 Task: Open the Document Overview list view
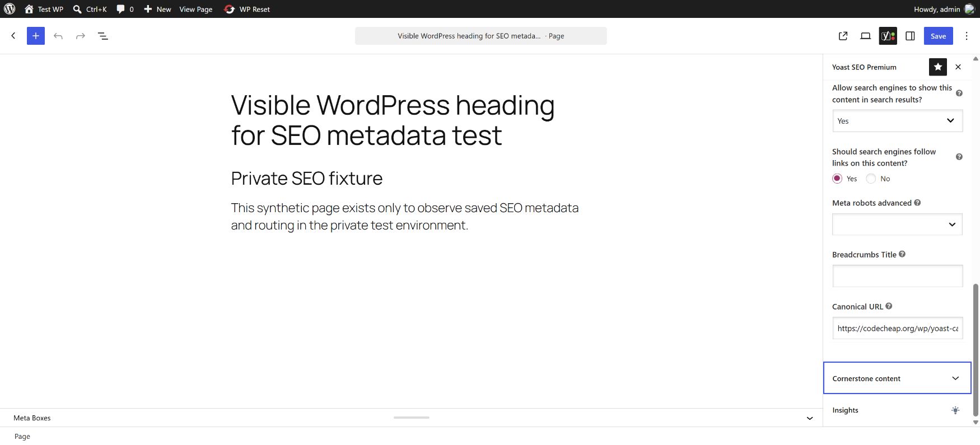(x=103, y=36)
